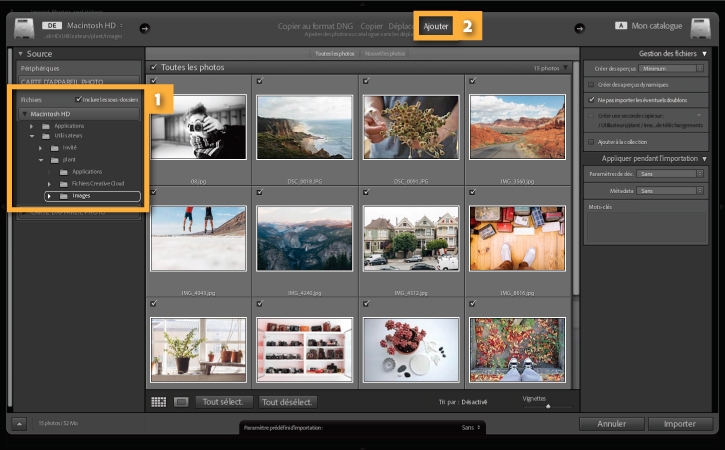The image size is (725, 450).
Task: Toggle the Toutes les photos checkbox
Action: click(154, 68)
